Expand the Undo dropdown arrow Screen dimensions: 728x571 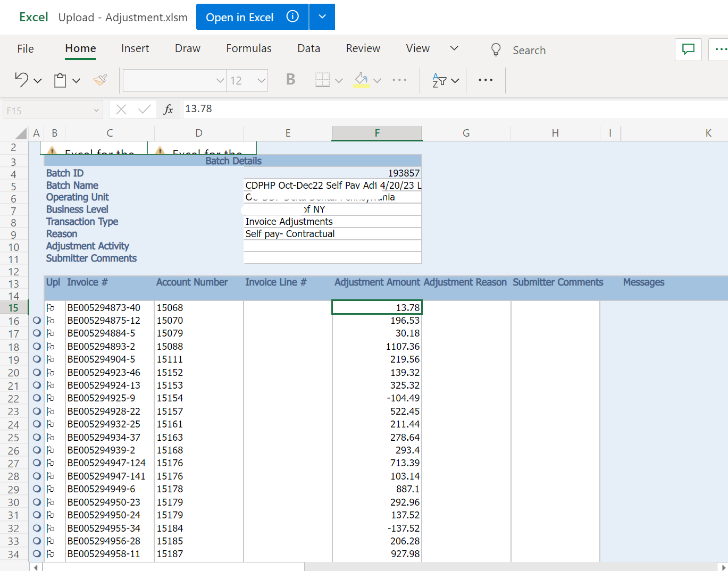click(x=38, y=81)
